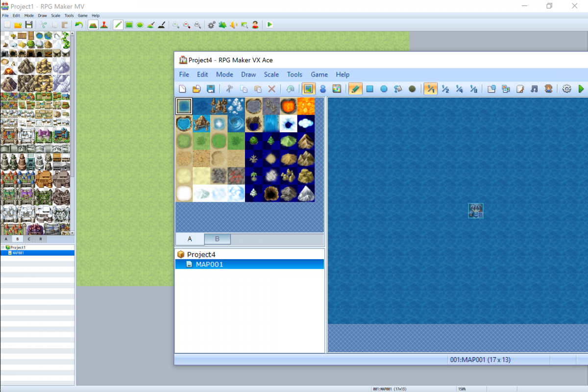Select blue Rectangle tool in VX Ace toolbar
The height and width of the screenshot is (392, 588).
(370, 89)
